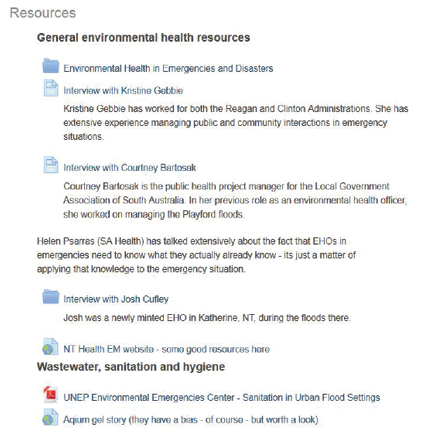Image resolution: width=433 pixels, height=430 pixels.
Task: Click the General environmental health resources heading
Action: click(x=143, y=38)
